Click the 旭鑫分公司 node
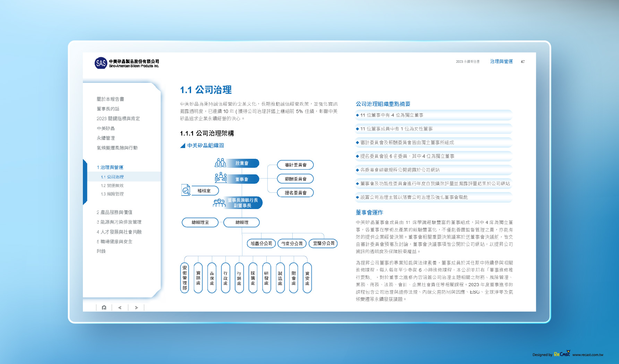619x364 pixels. click(261, 243)
